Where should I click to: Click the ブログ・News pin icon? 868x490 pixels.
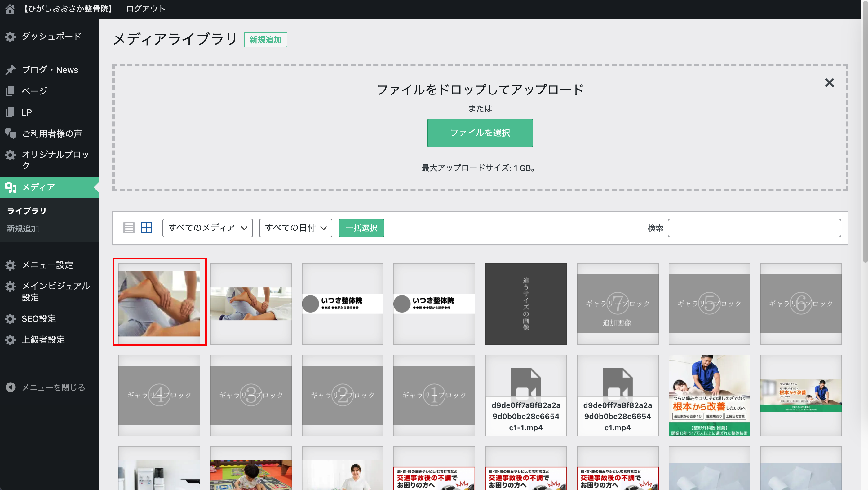pyautogui.click(x=11, y=70)
